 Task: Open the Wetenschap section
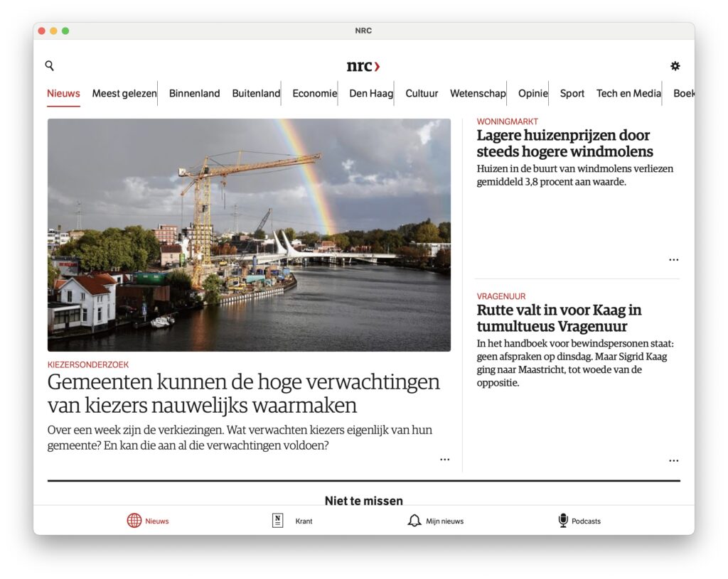click(x=478, y=93)
